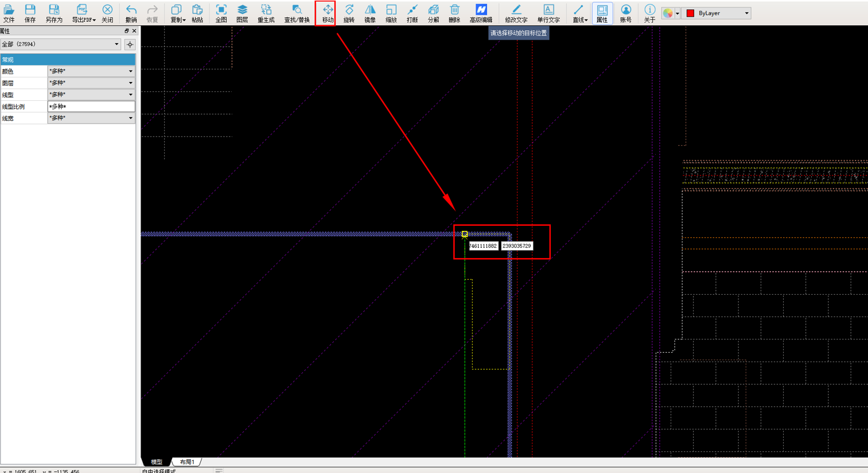Screen dimensions: 868x473
Task: Switch to the 布局1 layout tab
Action: [x=187, y=462]
